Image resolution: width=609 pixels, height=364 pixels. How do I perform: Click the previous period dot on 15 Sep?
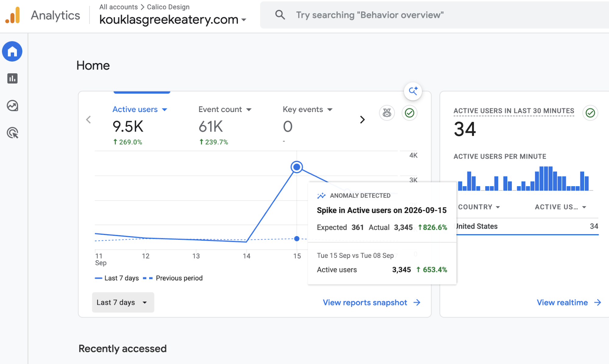click(297, 239)
